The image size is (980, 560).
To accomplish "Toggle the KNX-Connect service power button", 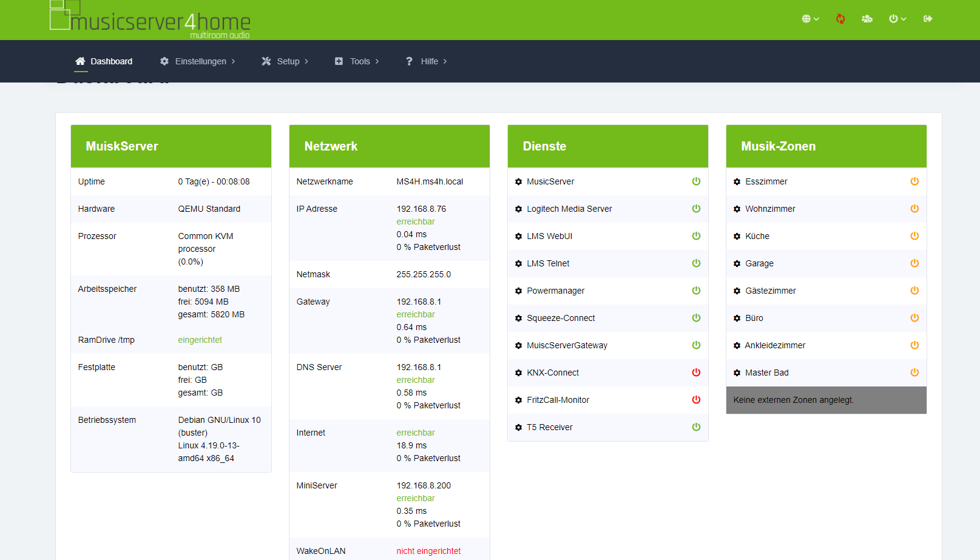I will click(696, 373).
